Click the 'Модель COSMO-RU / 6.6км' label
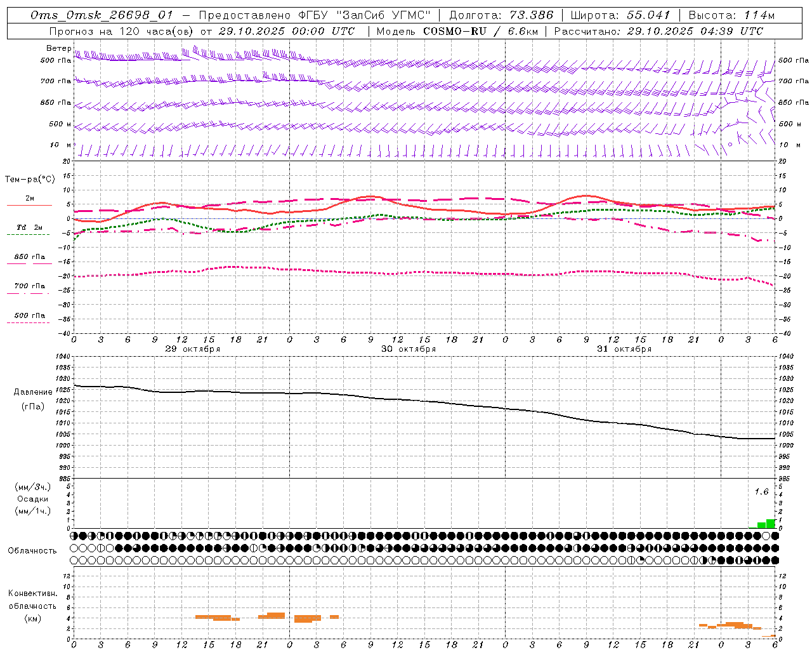 [457, 31]
